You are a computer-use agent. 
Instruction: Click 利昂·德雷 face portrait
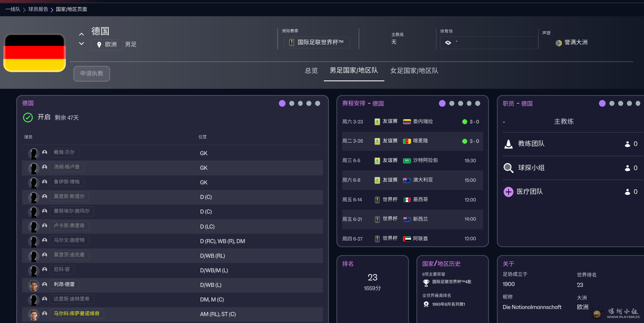point(33,285)
